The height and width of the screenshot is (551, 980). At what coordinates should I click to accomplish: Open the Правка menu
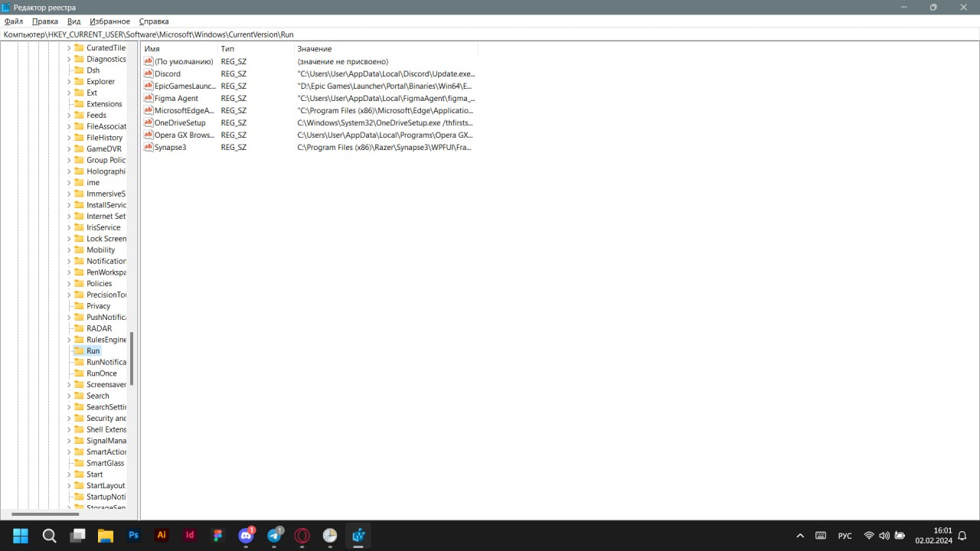tap(45, 21)
